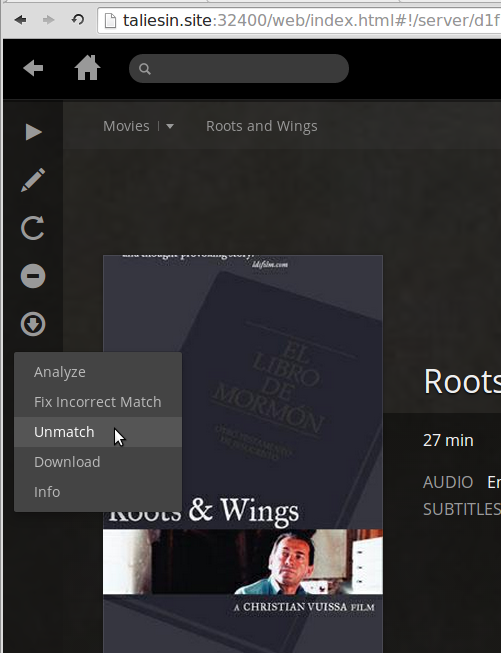Reload the page with the browser refresh icon

[x=77, y=20]
